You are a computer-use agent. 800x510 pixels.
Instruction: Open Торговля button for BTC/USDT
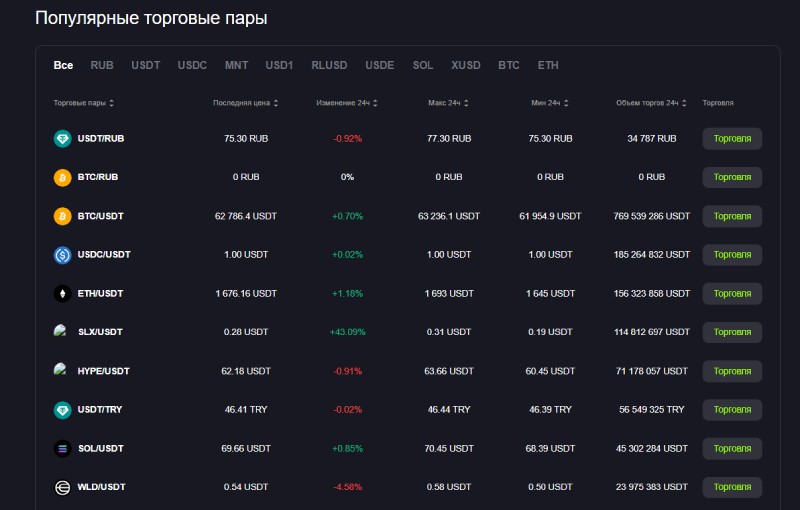click(732, 216)
